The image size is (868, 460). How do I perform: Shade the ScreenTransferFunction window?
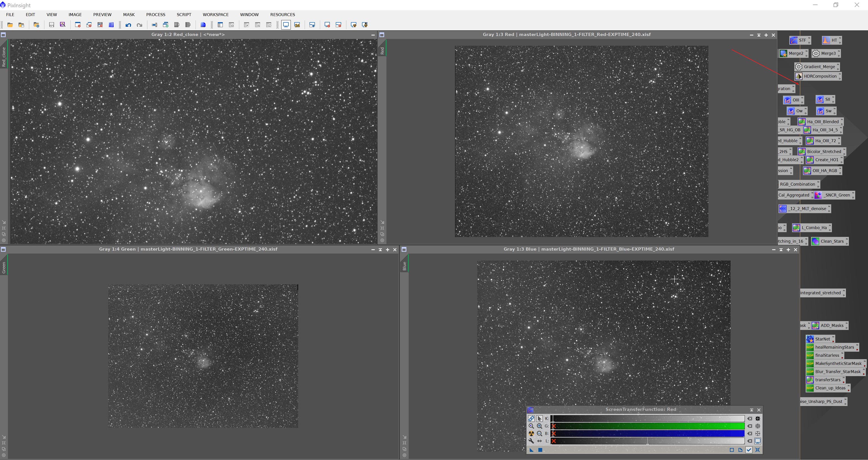point(751,410)
